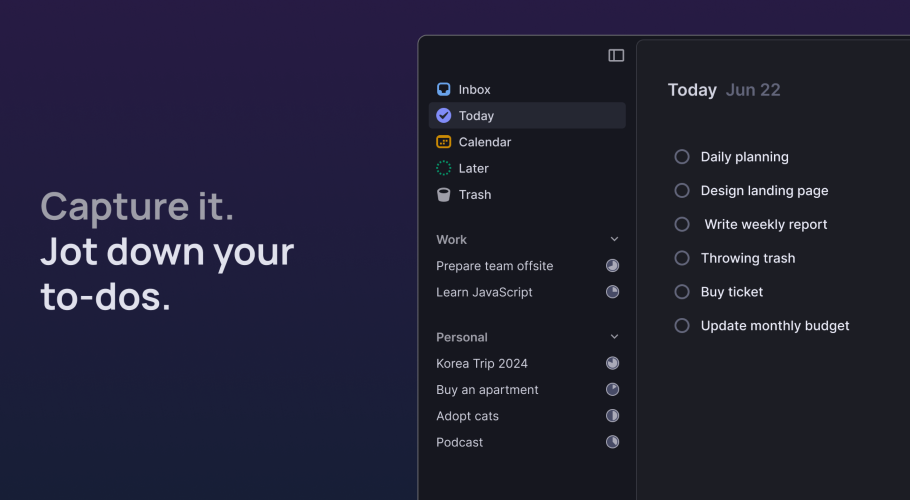This screenshot has width=910, height=500.
Task: Click the orange Calendar icon
Action: click(x=443, y=142)
